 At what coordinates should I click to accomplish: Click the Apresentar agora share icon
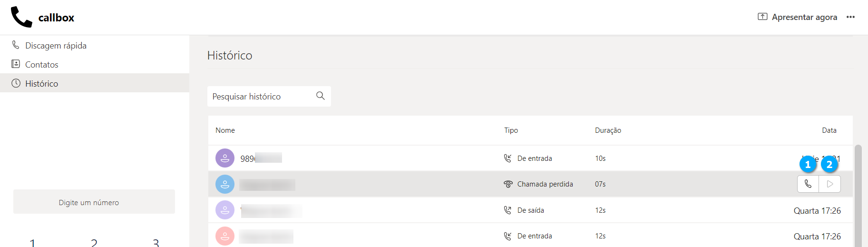762,17
